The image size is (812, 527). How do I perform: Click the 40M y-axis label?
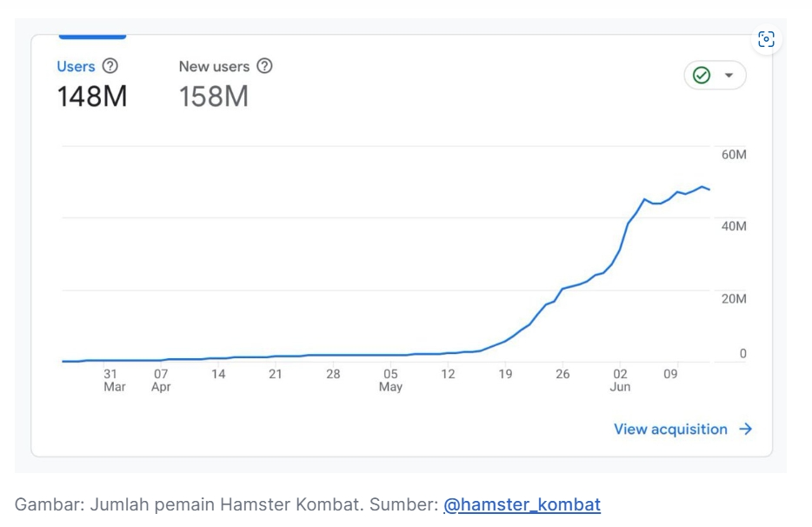pyautogui.click(x=734, y=226)
